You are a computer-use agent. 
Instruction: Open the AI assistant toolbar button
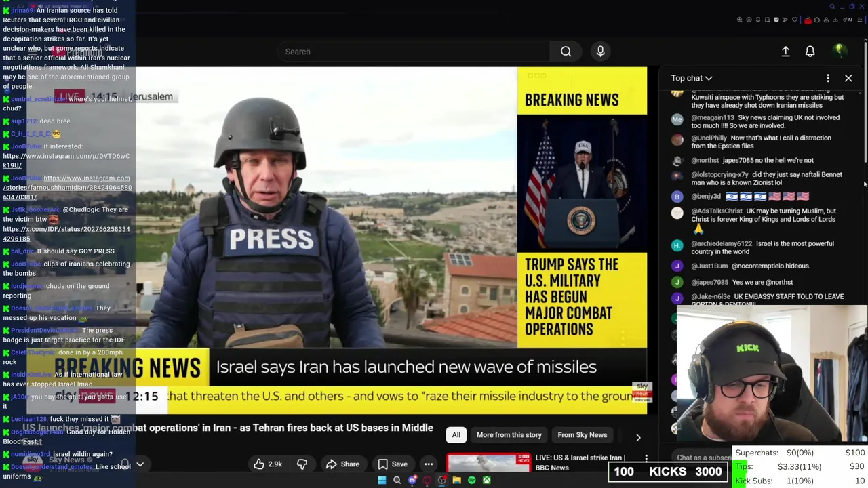click(x=848, y=20)
